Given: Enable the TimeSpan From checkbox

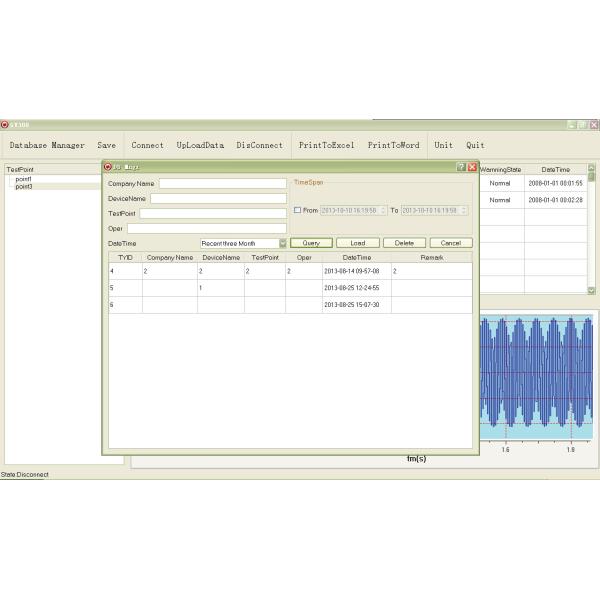Looking at the screenshot, I should (x=297, y=210).
